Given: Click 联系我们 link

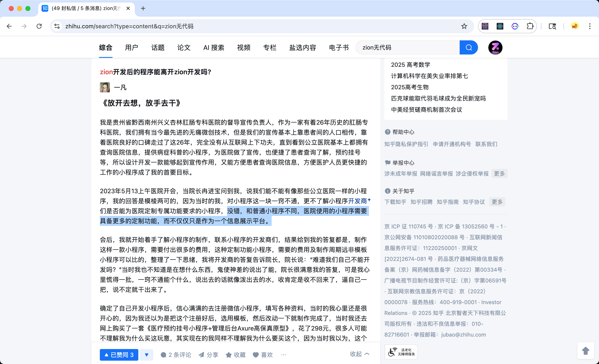Looking at the screenshot, I should pos(486,144).
